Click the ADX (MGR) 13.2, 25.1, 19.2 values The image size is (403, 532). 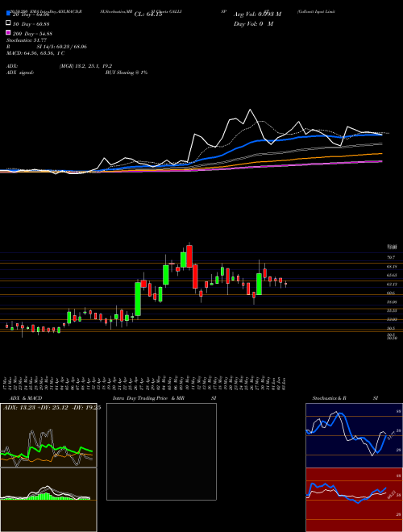[85, 66]
